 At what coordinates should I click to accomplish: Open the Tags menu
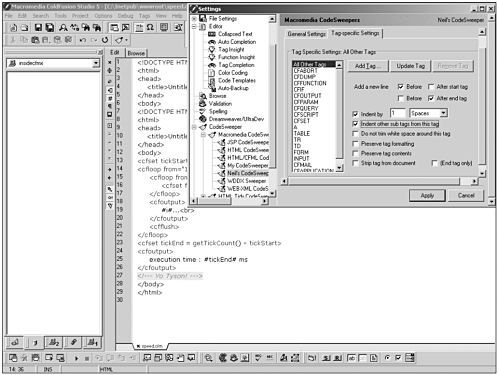(x=144, y=16)
